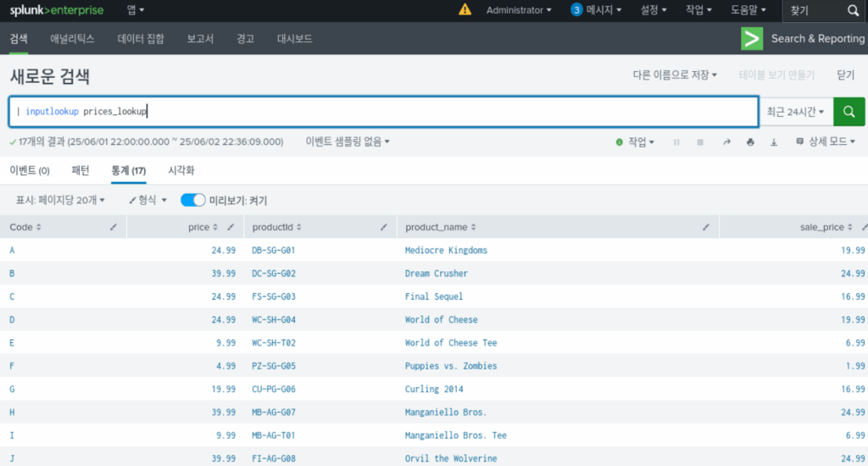Image resolution: width=868 pixels, height=466 pixels.
Task: Open the 설정 dropdown menu
Action: click(654, 10)
